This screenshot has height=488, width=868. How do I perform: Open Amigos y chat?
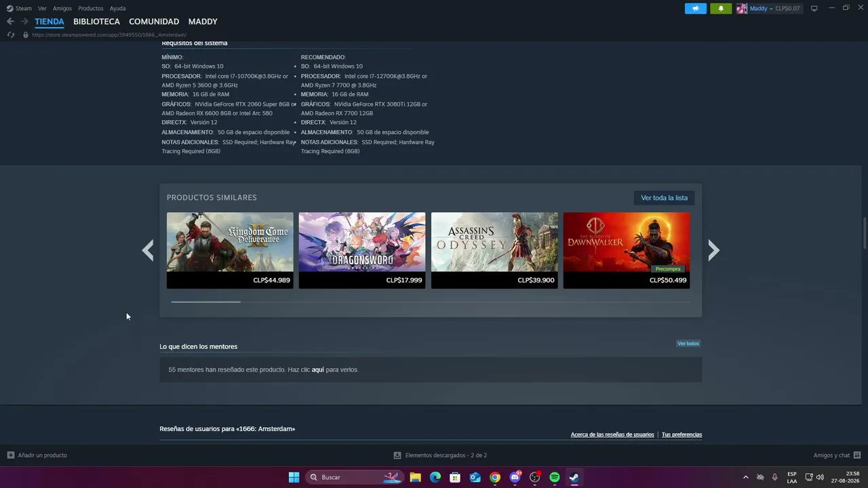pos(831,455)
